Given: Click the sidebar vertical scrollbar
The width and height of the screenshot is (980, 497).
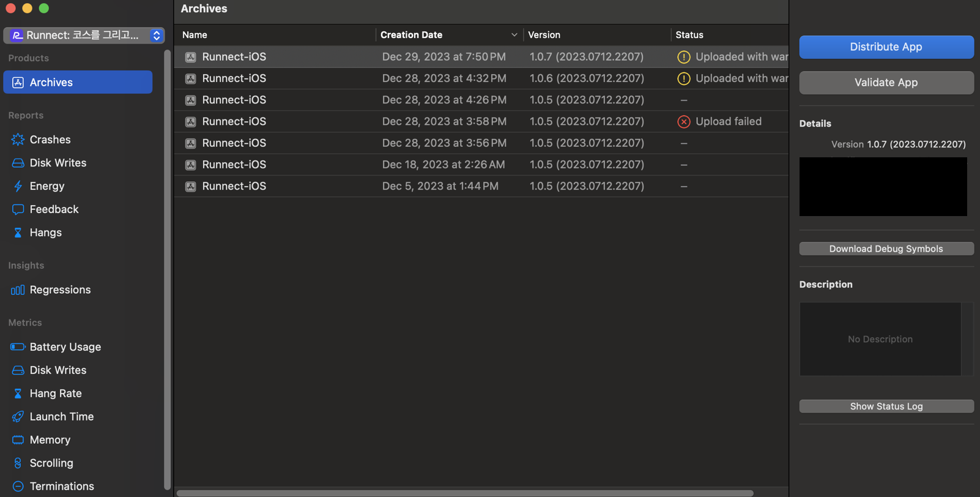Looking at the screenshot, I should 168,269.
